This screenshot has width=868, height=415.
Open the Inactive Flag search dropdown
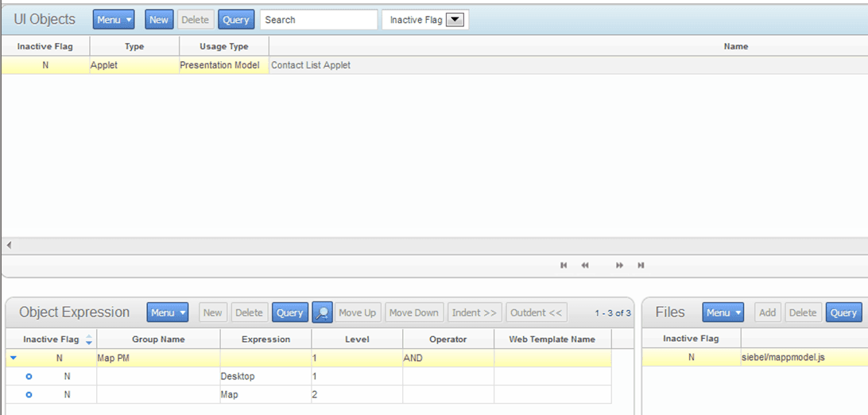(455, 20)
